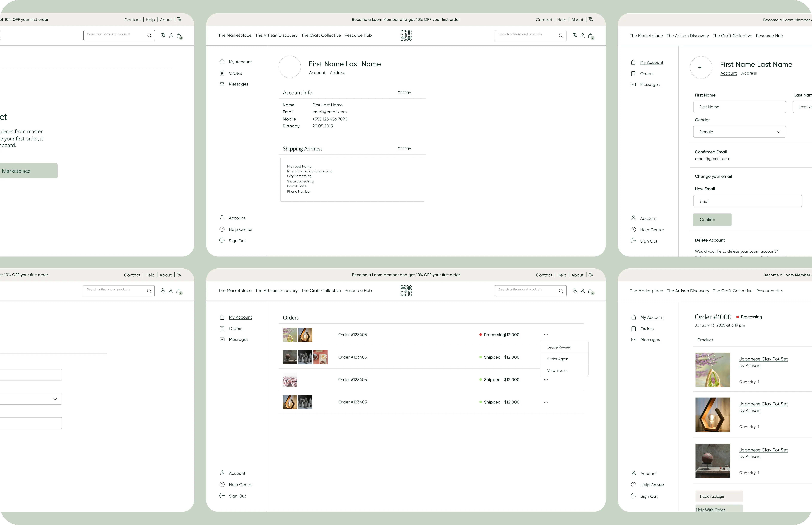Viewport: 812px width, 525px height.
Task: Click the round vase product image on Order #1000
Action: coord(712,461)
